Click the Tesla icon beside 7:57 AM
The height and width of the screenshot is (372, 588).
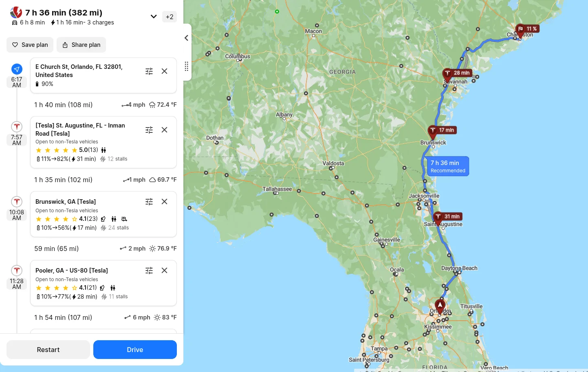click(17, 126)
